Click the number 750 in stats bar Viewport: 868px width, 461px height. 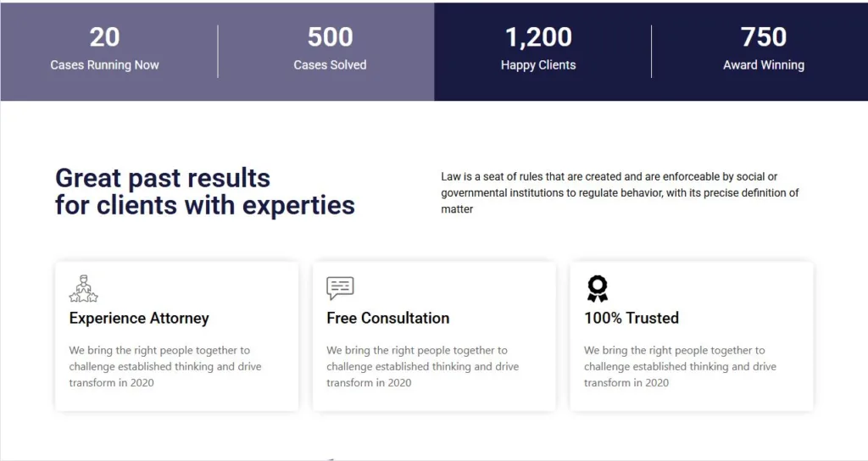point(764,37)
